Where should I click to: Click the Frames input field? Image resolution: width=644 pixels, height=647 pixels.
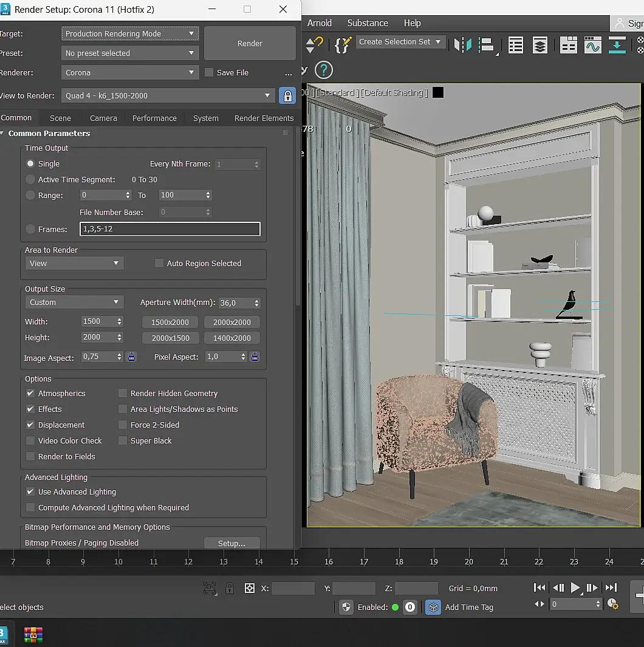pyautogui.click(x=170, y=229)
